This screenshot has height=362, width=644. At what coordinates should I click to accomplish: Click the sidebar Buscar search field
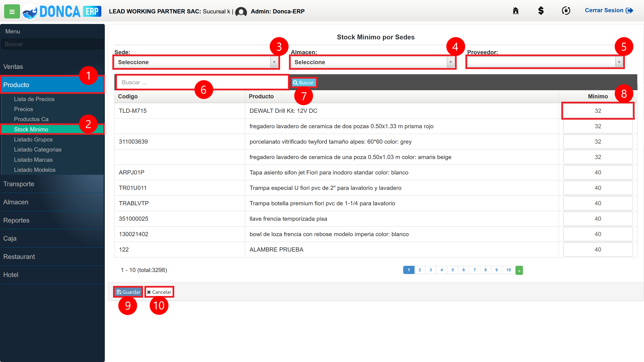click(52, 44)
